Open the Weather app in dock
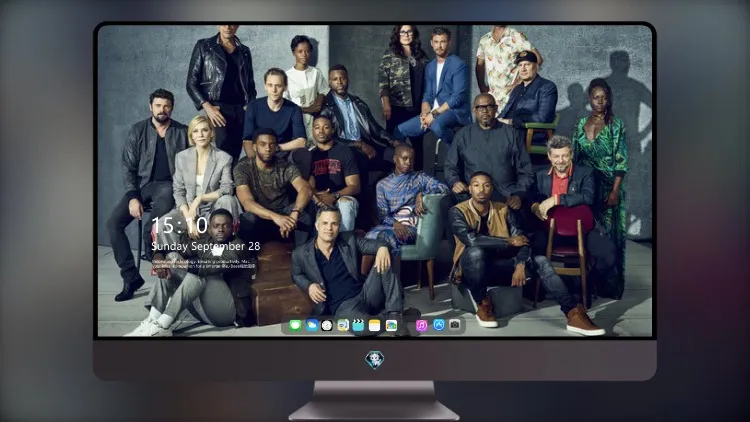This screenshot has height=422, width=750. 312,325
